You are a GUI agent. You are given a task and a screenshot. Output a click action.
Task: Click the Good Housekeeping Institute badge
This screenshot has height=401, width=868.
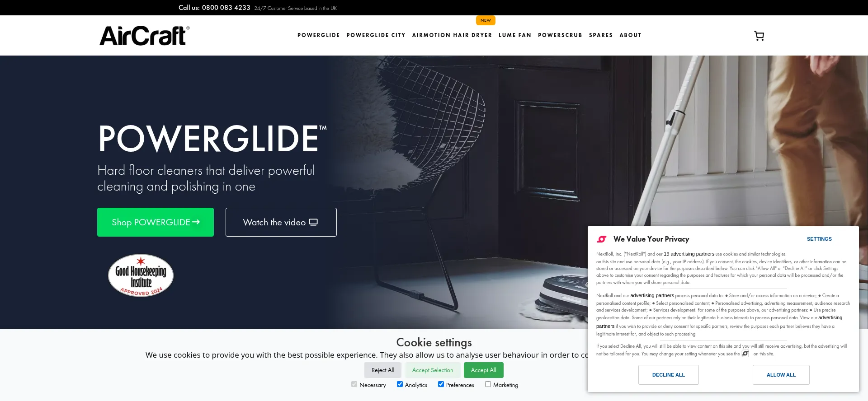click(x=141, y=275)
